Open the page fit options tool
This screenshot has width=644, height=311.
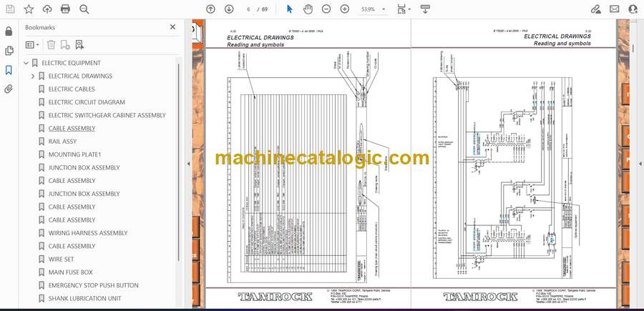tap(404, 9)
